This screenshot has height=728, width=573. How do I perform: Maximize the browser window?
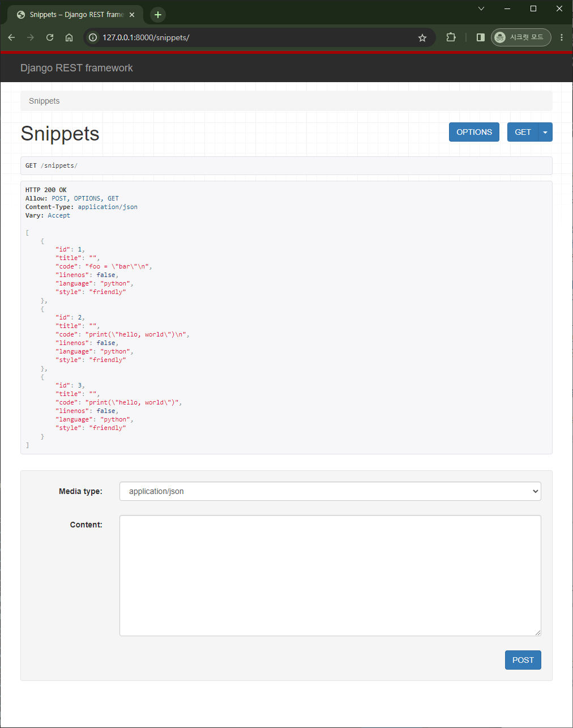(x=533, y=8)
